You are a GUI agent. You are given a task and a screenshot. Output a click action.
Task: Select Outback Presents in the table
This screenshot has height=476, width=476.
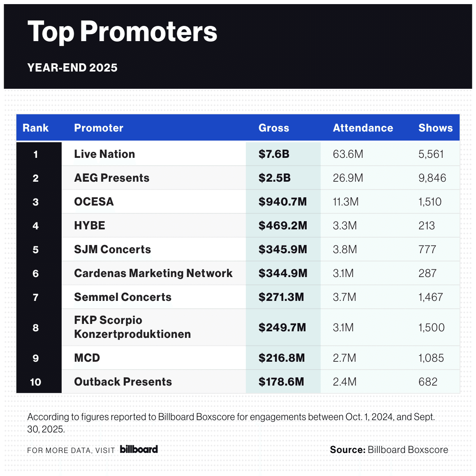point(123,382)
